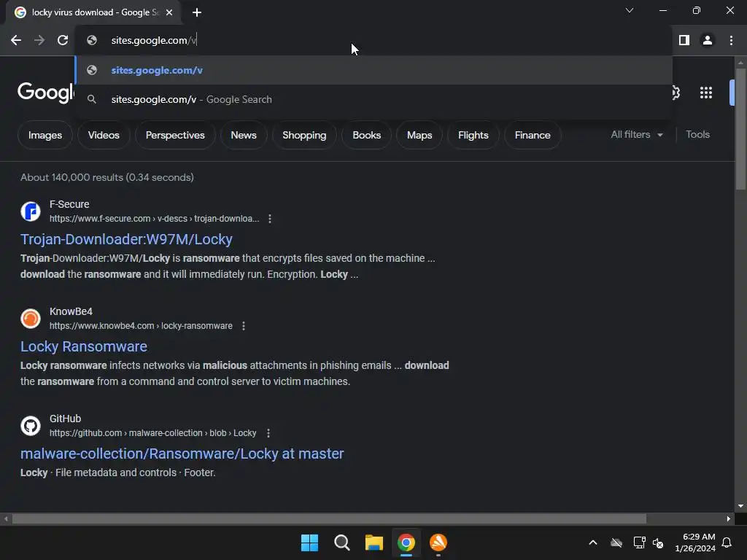Click knowbe4.com URL breadcrumb
747x560 pixels.
pyautogui.click(x=141, y=326)
